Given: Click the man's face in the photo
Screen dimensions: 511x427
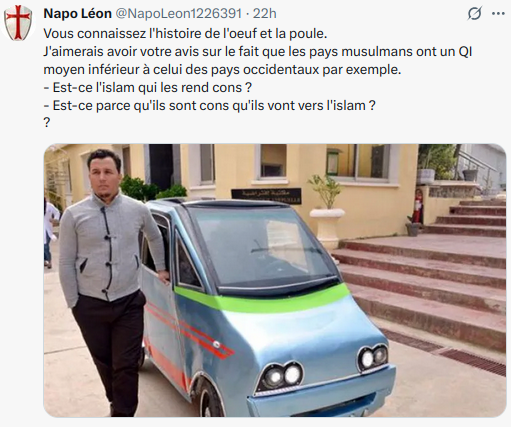Looking at the screenshot, I should coord(103,175).
